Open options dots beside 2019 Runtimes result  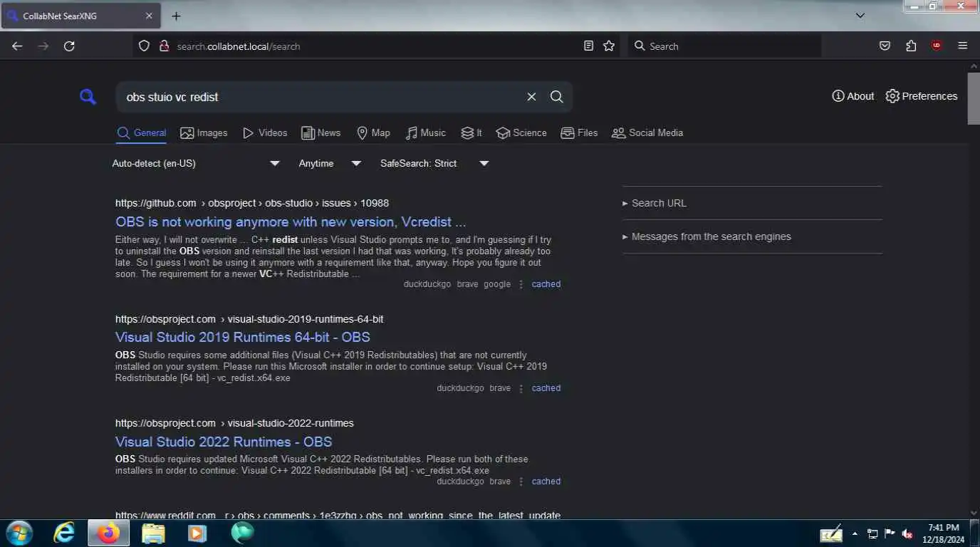(x=521, y=388)
